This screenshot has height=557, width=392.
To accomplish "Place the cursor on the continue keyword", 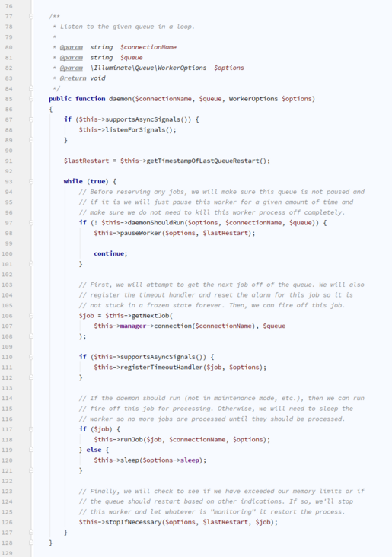I will tap(109, 253).
